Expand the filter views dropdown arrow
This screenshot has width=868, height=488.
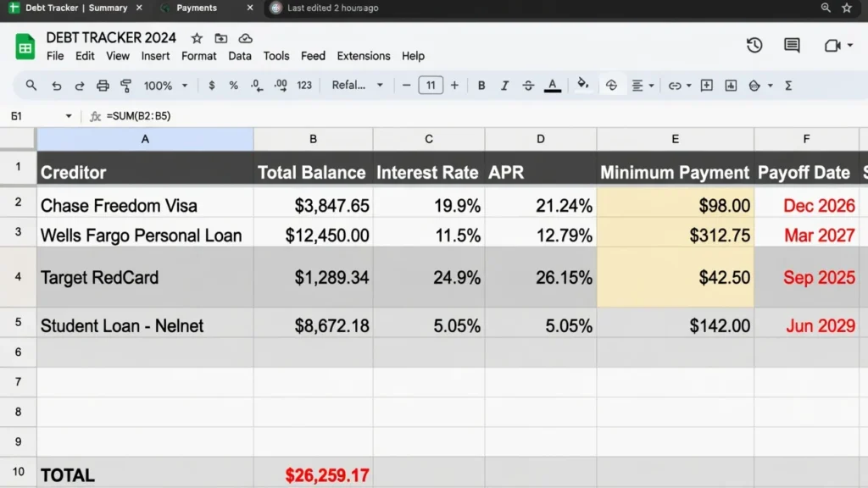click(770, 86)
